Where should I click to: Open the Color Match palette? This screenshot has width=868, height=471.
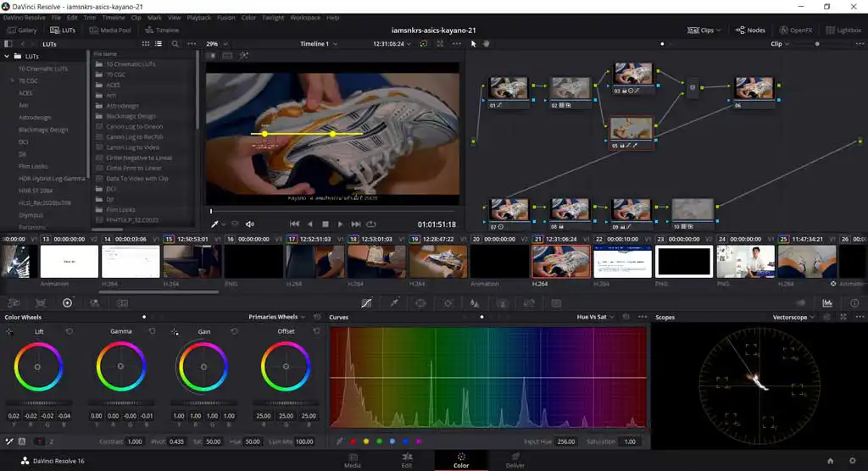point(41,302)
